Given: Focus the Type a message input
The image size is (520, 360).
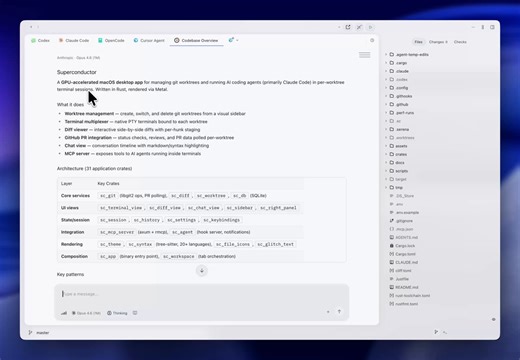Looking at the screenshot, I should pos(202,294).
